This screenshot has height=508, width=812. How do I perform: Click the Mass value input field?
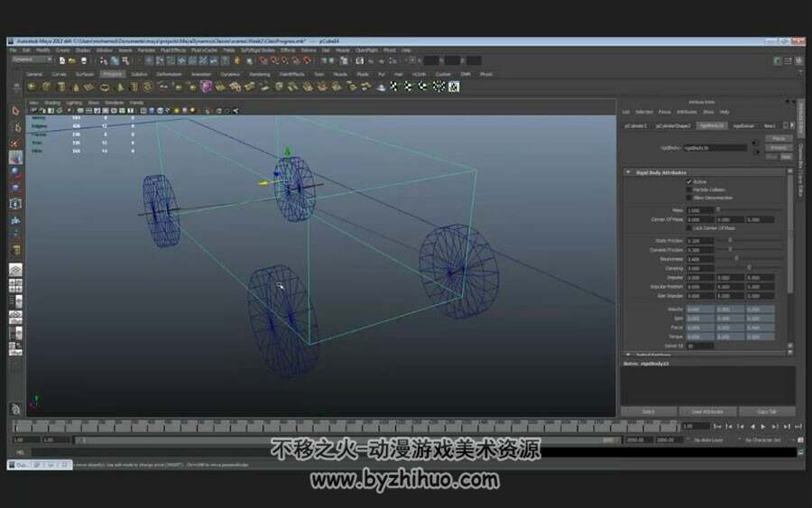click(x=700, y=210)
